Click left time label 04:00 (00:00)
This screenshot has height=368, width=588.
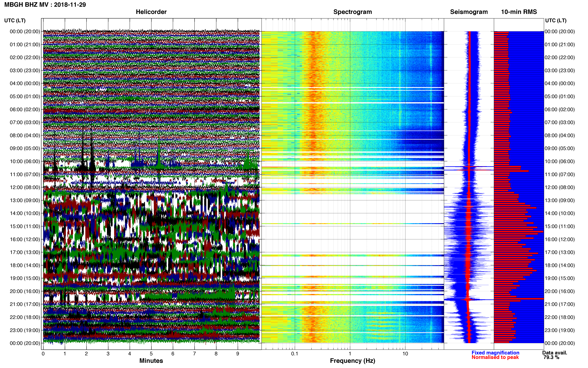point(25,83)
